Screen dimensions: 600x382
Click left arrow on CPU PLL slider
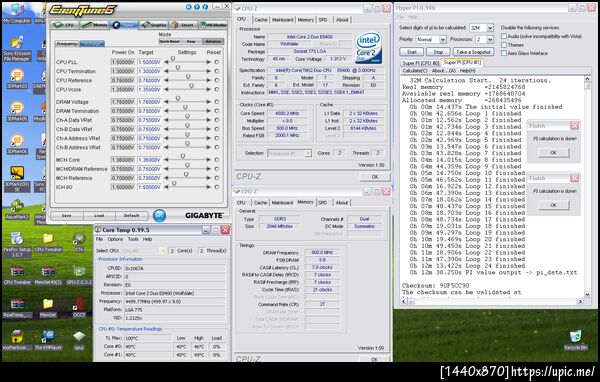click(x=166, y=62)
